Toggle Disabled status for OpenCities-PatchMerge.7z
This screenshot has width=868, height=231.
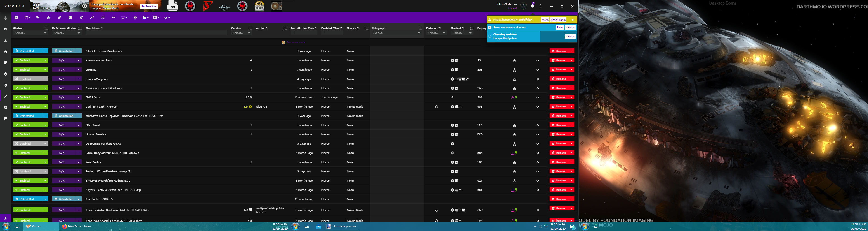28,143
